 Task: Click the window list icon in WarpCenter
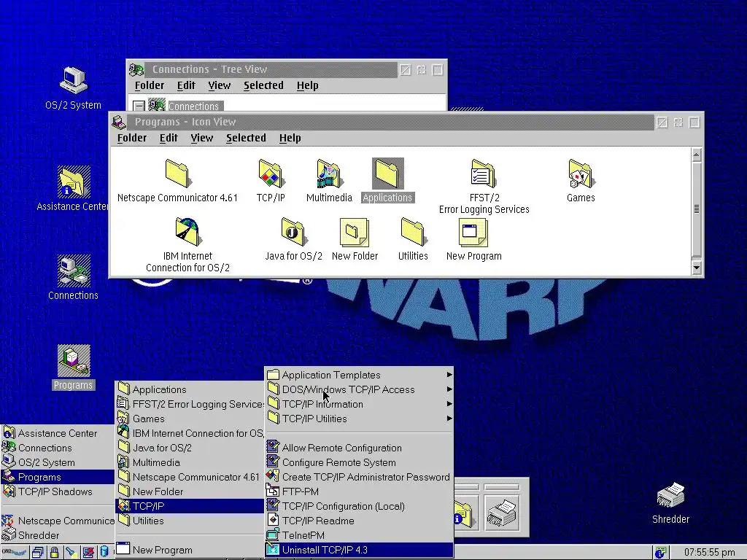[x=38, y=553]
